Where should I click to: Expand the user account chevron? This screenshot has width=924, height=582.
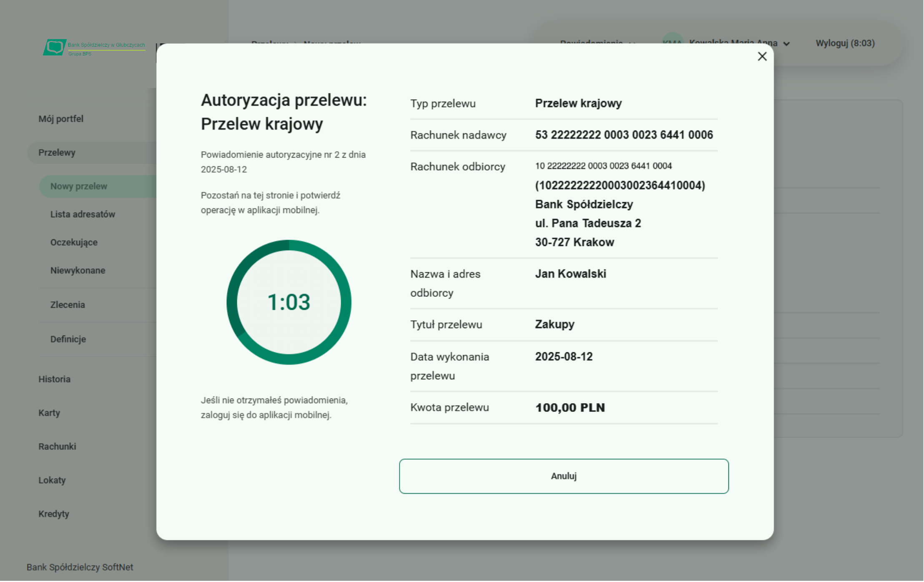(786, 44)
